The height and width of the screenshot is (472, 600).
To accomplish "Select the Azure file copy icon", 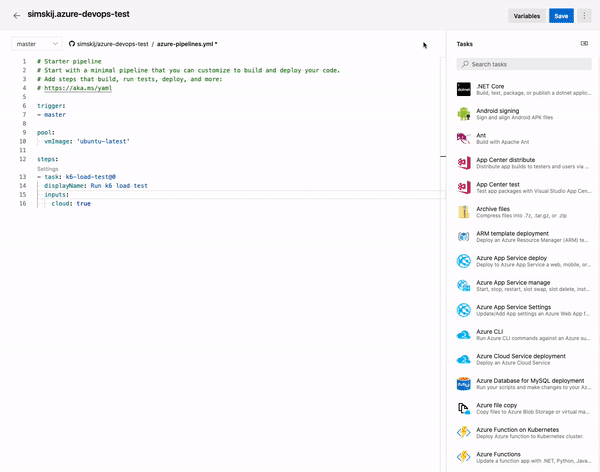I will coord(464,408).
